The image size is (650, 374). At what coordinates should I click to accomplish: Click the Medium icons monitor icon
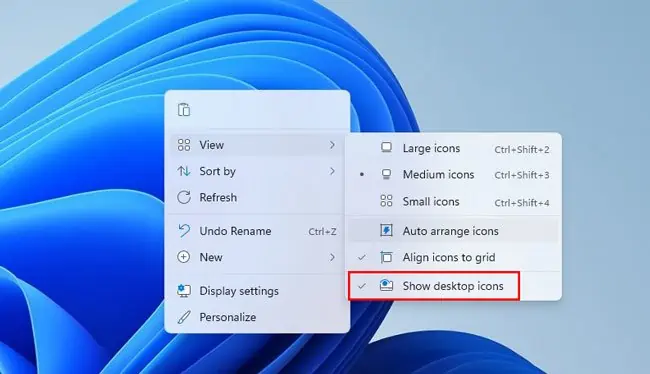[x=386, y=174]
